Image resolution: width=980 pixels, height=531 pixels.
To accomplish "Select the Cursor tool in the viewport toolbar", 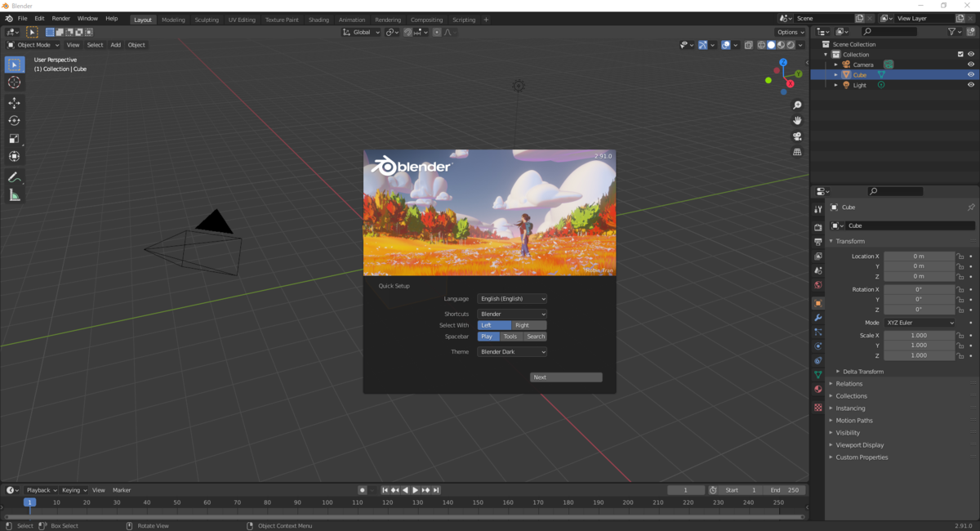I will click(x=14, y=83).
